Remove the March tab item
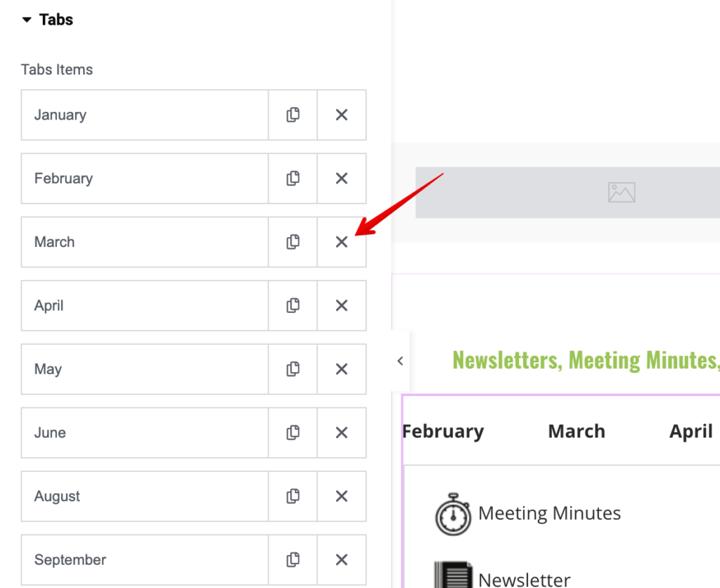 [x=342, y=242]
